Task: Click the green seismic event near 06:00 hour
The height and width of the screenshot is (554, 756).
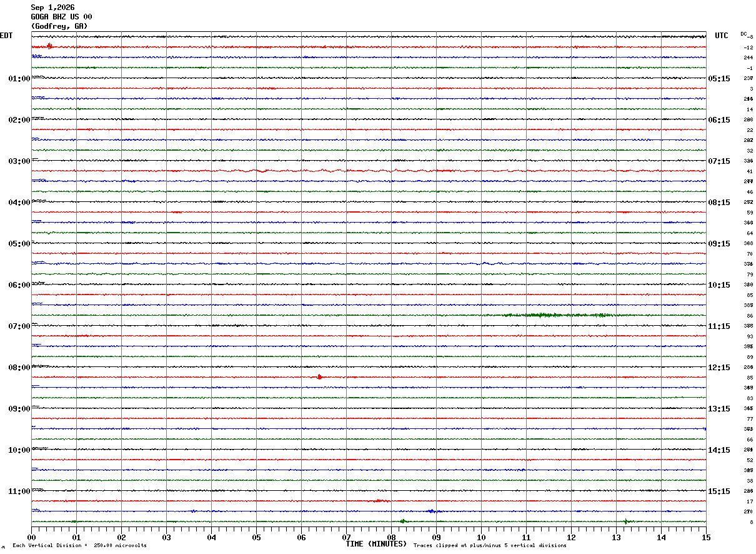Action: click(x=559, y=315)
